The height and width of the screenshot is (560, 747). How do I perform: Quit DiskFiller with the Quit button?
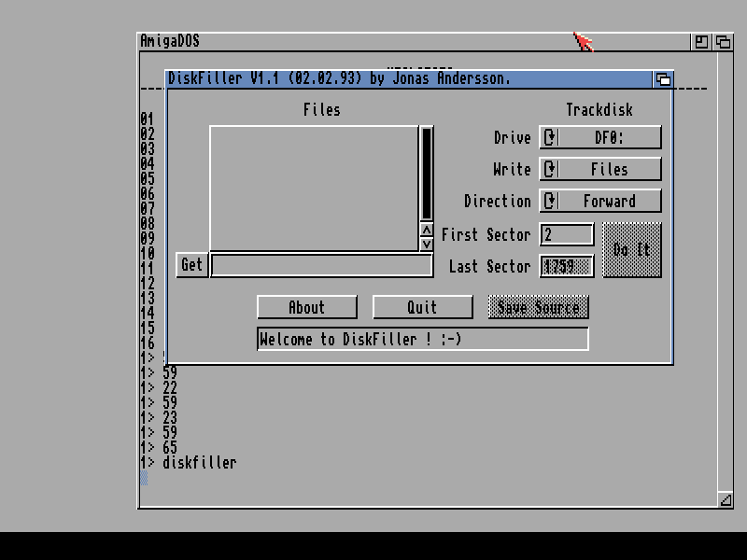point(423,307)
